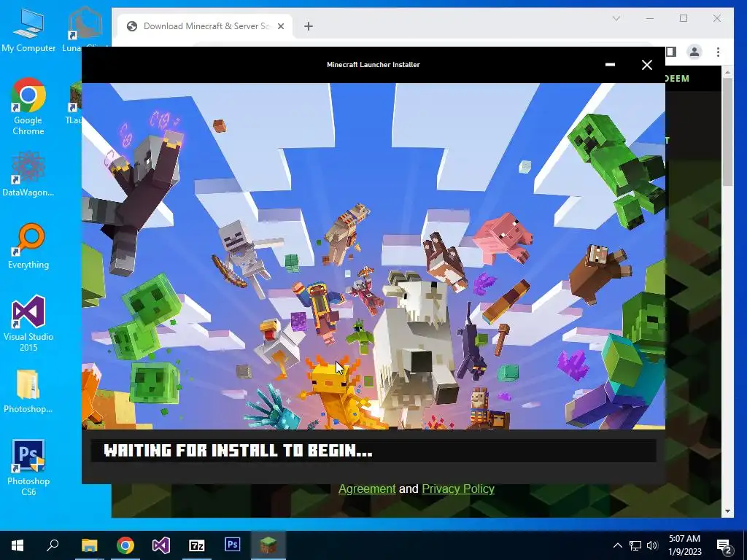Click installer status progress bar
Screen dimensions: 747x560
tap(373, 450)
